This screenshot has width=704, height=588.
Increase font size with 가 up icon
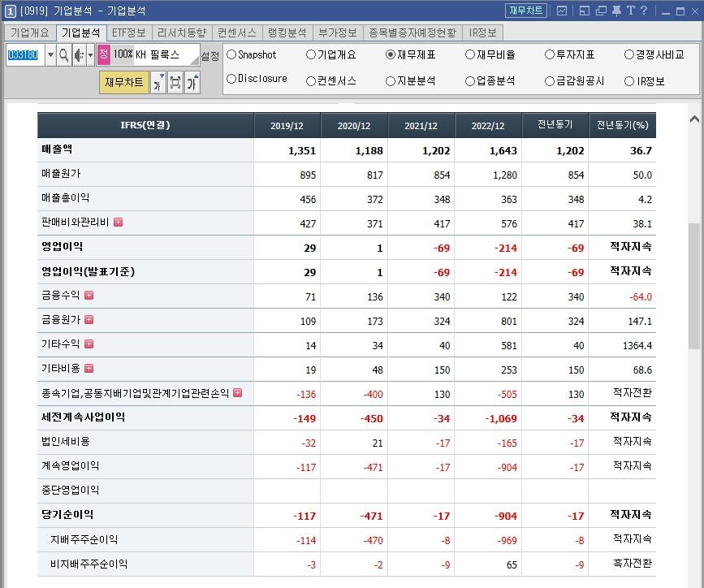tap(192, 82)
